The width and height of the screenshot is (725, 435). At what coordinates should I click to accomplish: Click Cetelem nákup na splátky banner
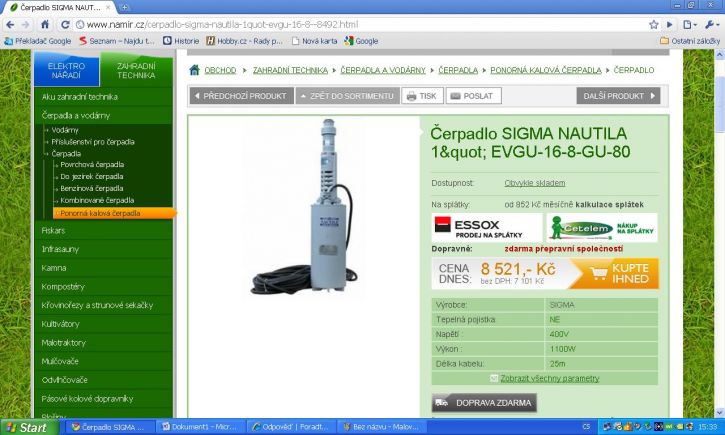point(602,227)
